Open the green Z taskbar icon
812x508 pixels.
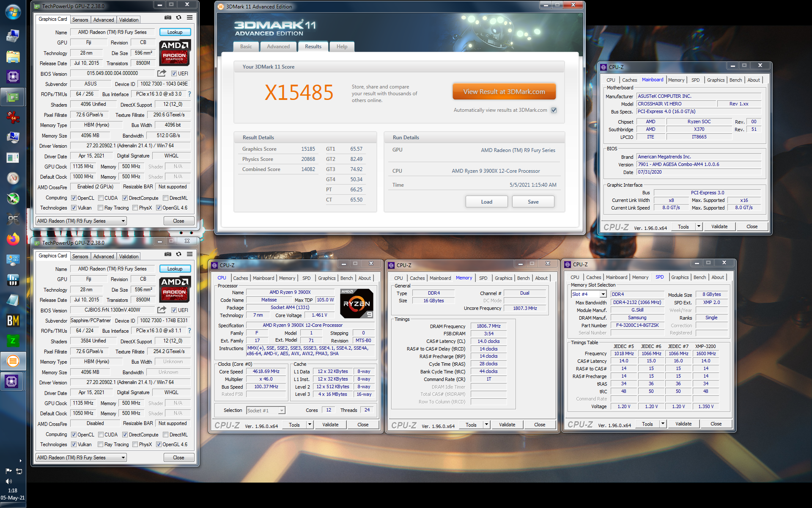(x=13, y=341)
